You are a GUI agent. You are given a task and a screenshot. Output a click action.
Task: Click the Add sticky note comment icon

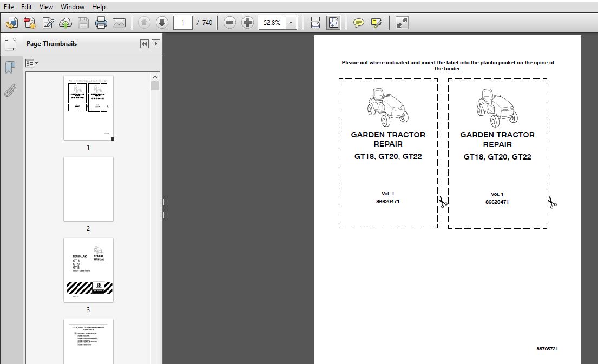(x=358, y=23)
